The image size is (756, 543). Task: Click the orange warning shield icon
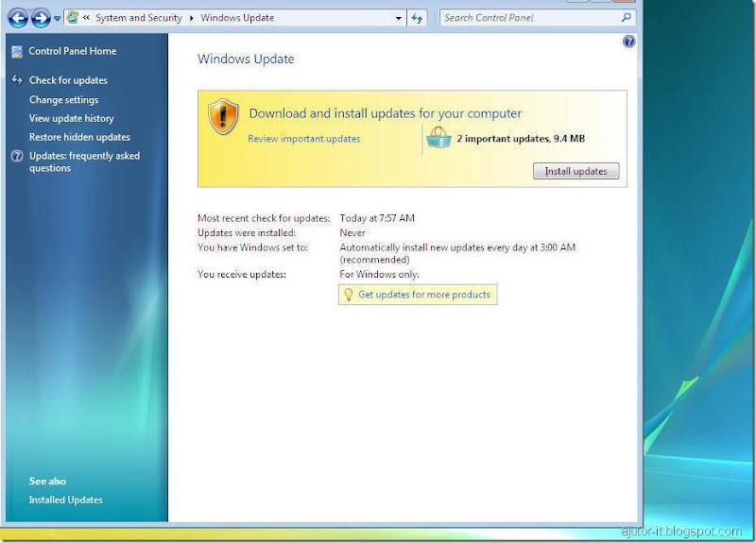coord(223,116)
